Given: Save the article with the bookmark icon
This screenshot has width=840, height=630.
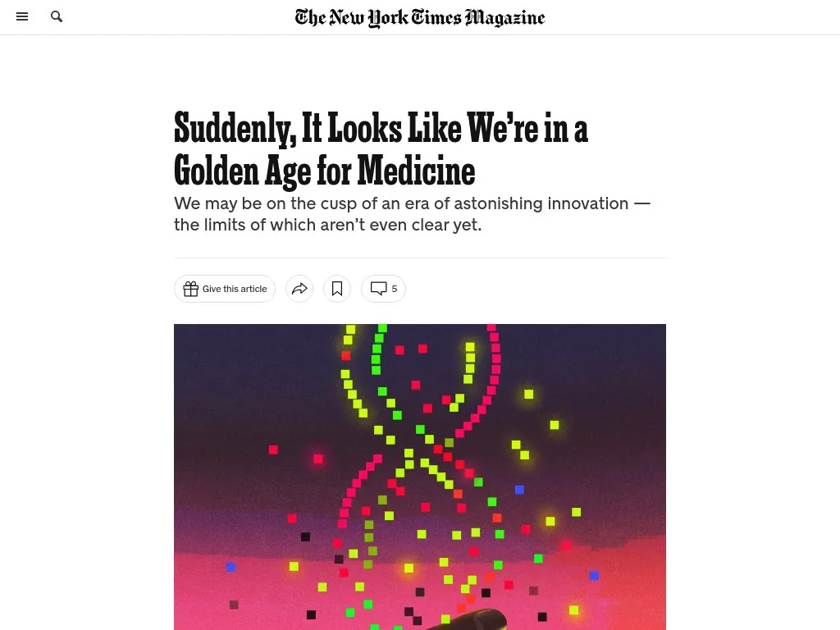Looking at the screenshot, I should 337,289.
